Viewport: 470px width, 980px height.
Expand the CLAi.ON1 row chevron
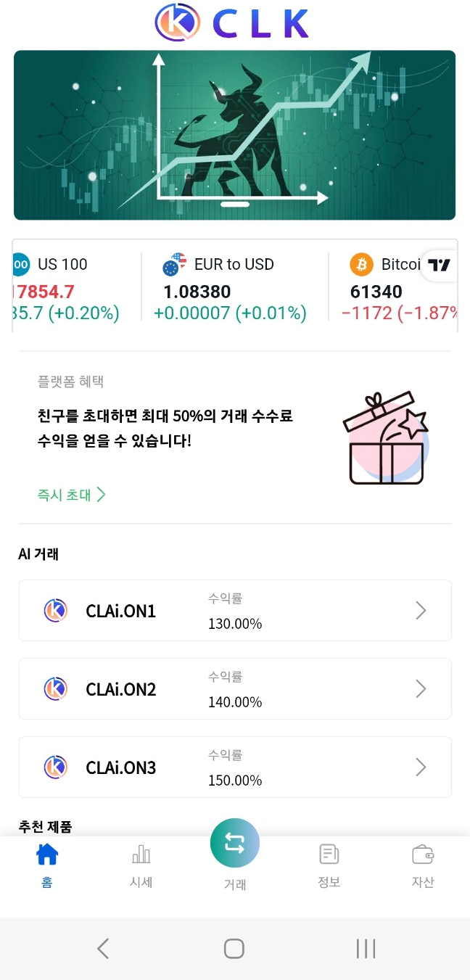pos(421,611)
